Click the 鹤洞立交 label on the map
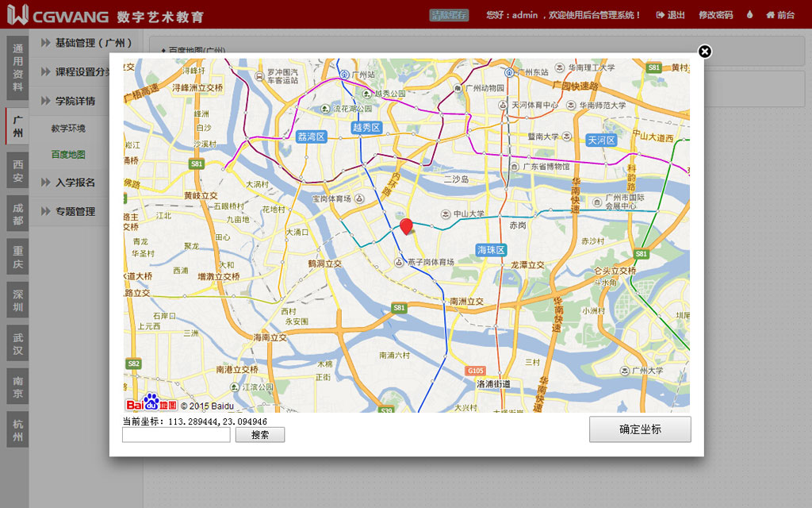This screenshot has width=812, height=508. click(x=324, y=264)
